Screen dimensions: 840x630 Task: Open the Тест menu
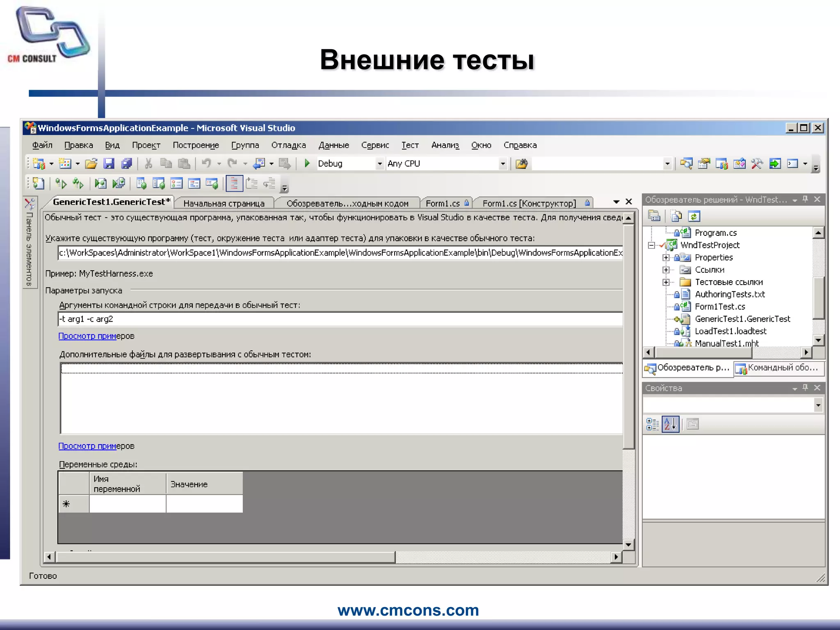point(410,145)
